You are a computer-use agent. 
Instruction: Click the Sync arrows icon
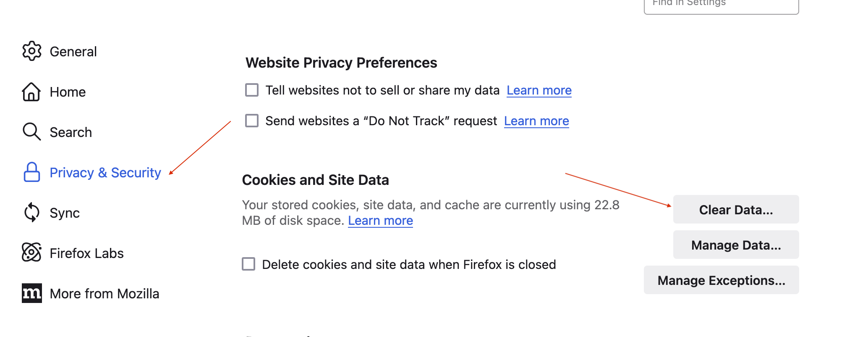coord(32,213)
